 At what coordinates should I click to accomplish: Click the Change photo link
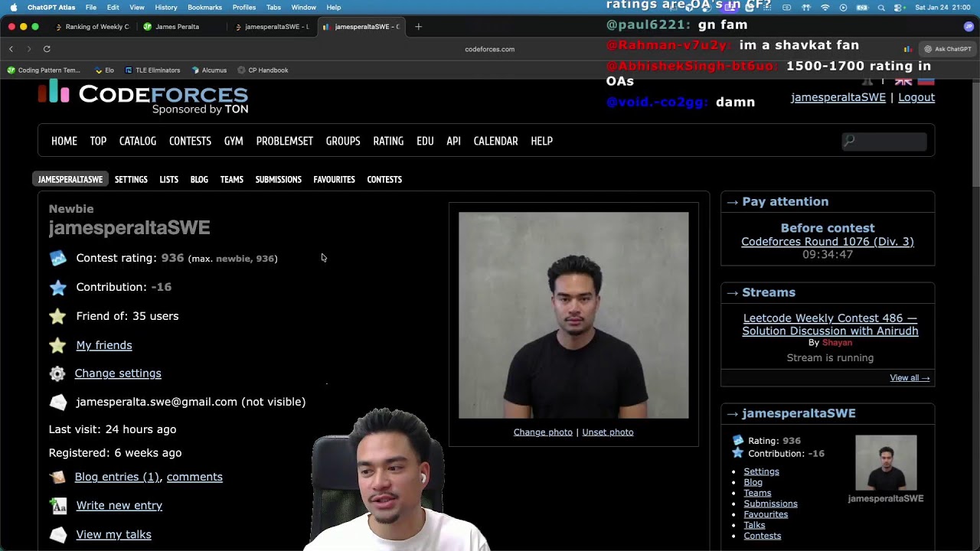click(x=543, y=432)
